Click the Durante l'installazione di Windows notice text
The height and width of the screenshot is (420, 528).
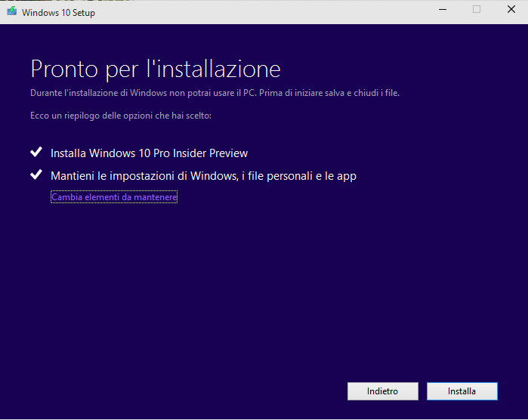point(215,93)
